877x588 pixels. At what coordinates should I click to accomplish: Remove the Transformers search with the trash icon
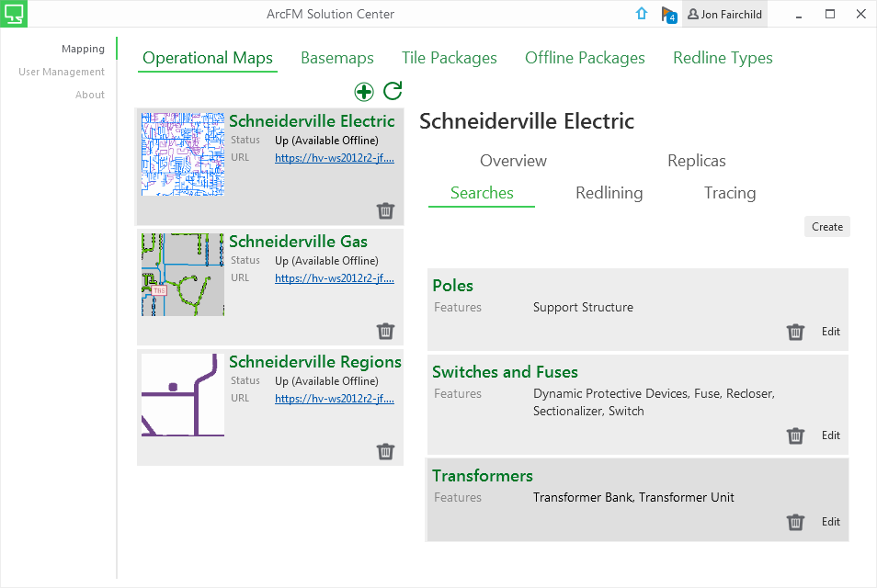[795, 522]
